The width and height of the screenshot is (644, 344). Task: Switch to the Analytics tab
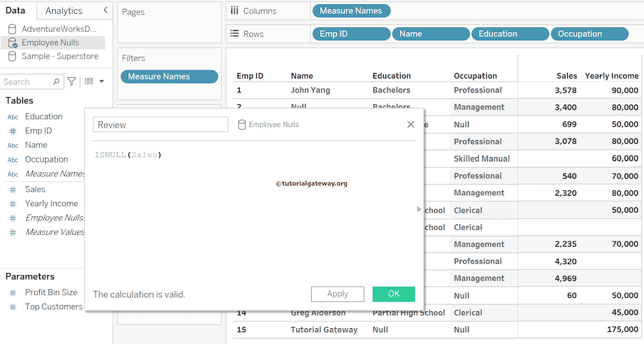click(x=64, y=11)
